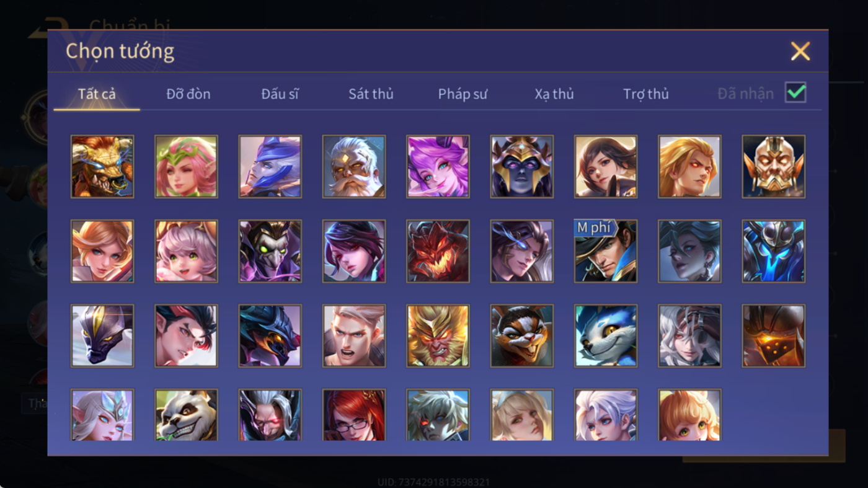Close the 'Chọn tướng' dialog
This screenshot has height=488, width=868.
[800, 51]
